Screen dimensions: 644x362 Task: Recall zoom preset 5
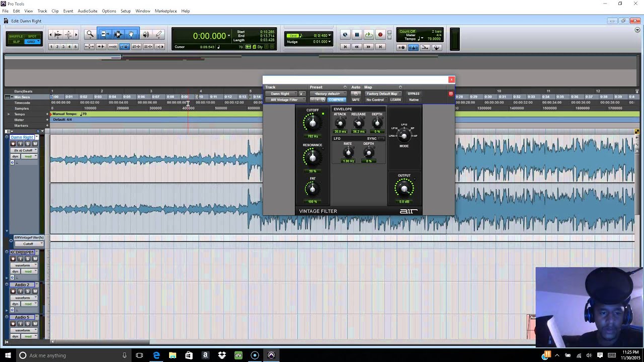click(x=75, y=47)
